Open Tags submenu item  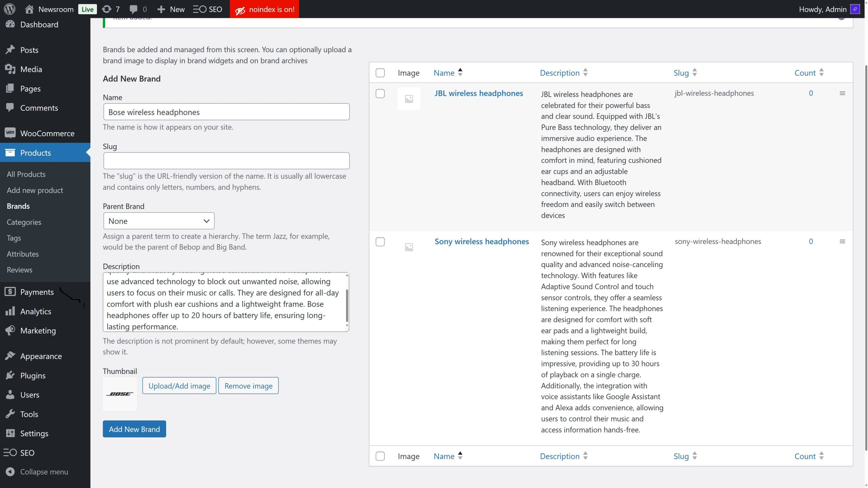14,238
